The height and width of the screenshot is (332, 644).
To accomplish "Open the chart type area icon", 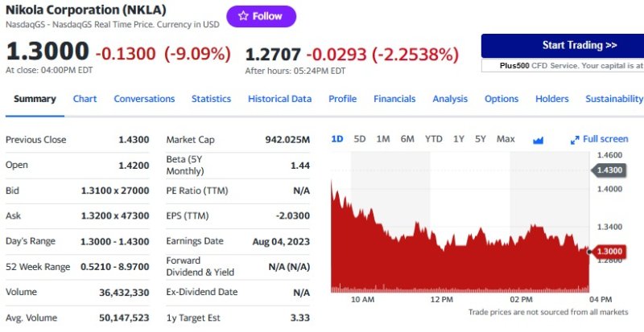I will coord(539,139).
